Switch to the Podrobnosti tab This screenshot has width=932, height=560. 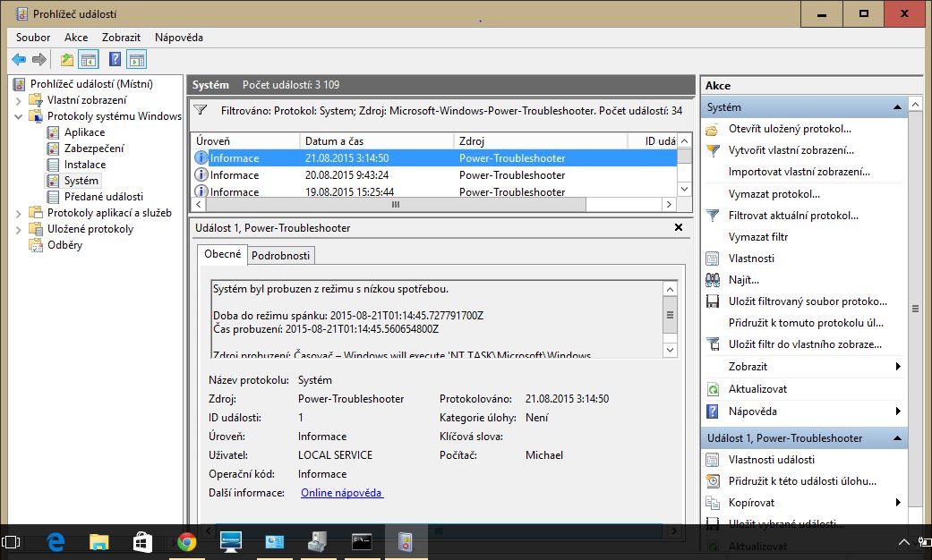point(280,255)
